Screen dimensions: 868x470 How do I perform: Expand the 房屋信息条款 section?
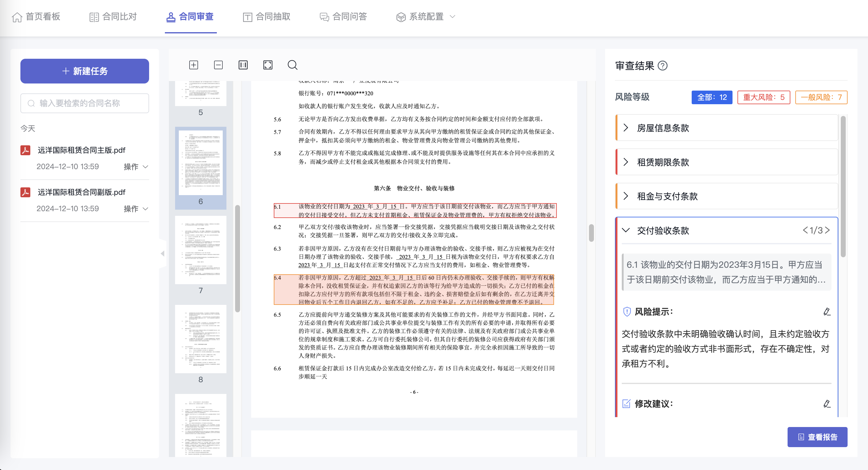click(x=663, y=128)
